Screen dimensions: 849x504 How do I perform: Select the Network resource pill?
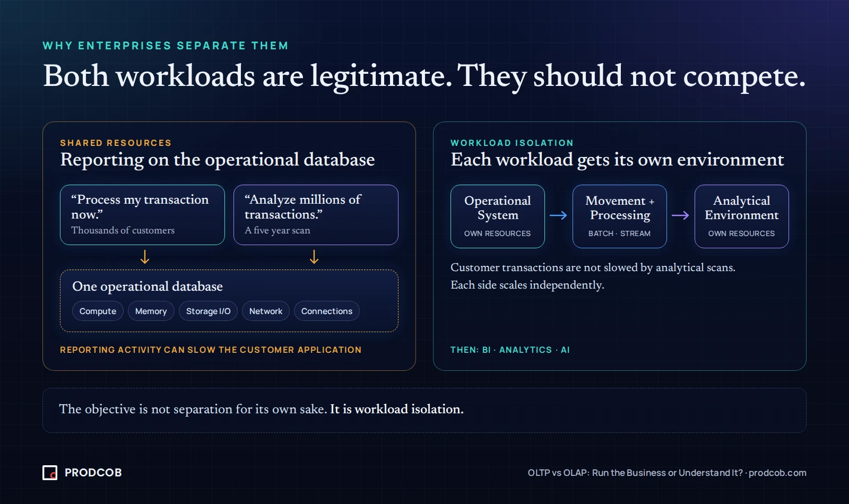coord(266,311)
